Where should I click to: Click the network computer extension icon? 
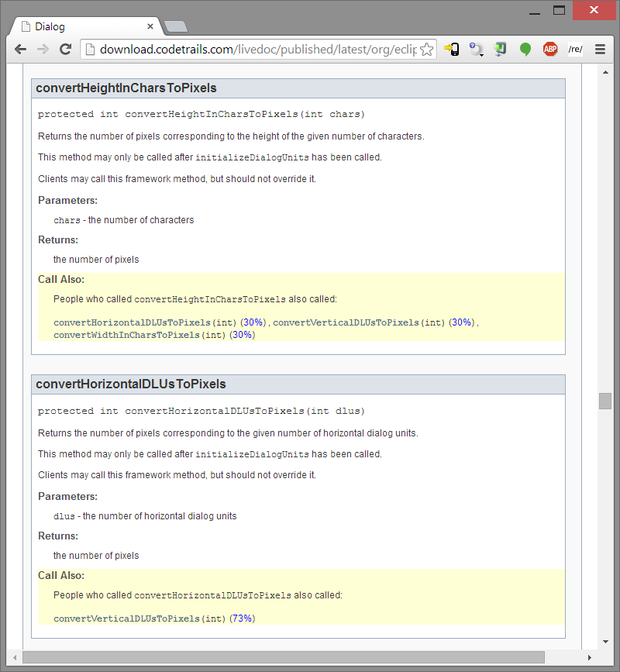click(x=501, y=50)
